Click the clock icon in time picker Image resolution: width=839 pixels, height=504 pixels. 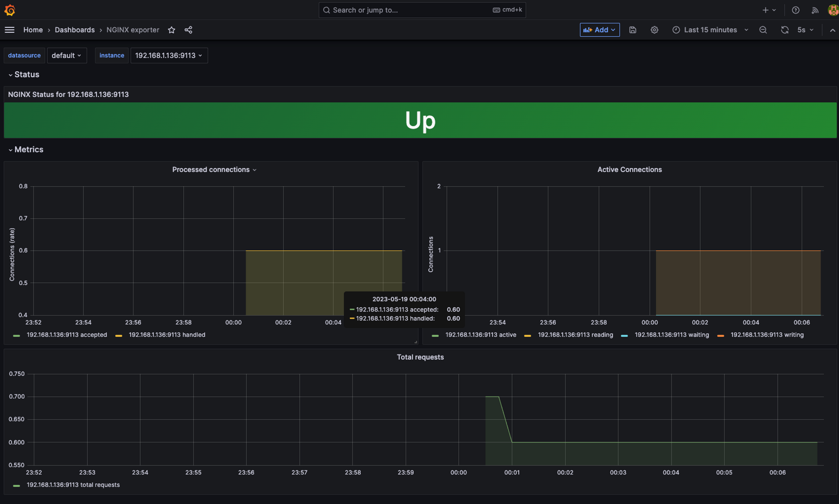pos(676,30)
